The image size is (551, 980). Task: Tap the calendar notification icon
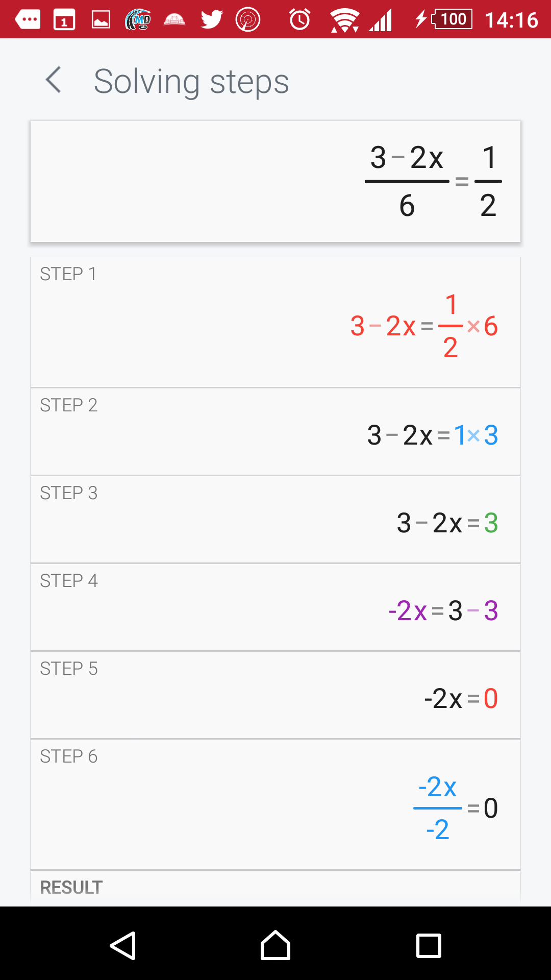pyautogui.click(x=64, y=20)
